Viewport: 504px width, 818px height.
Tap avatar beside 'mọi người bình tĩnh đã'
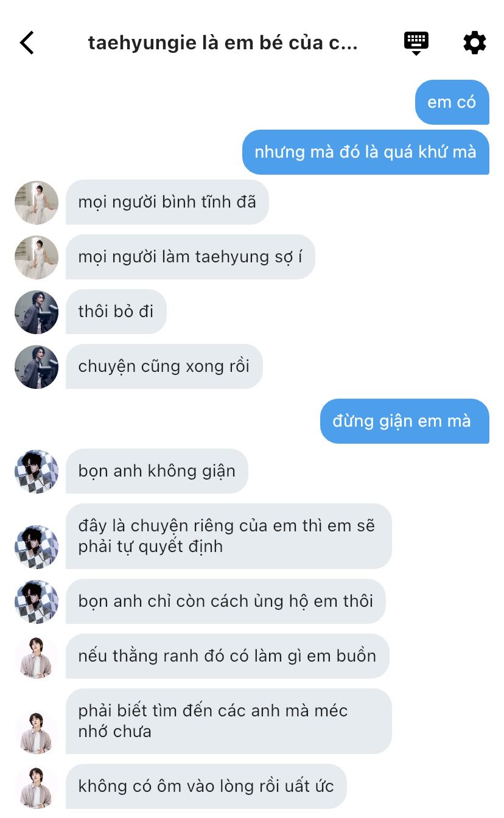tap(37, 202)
